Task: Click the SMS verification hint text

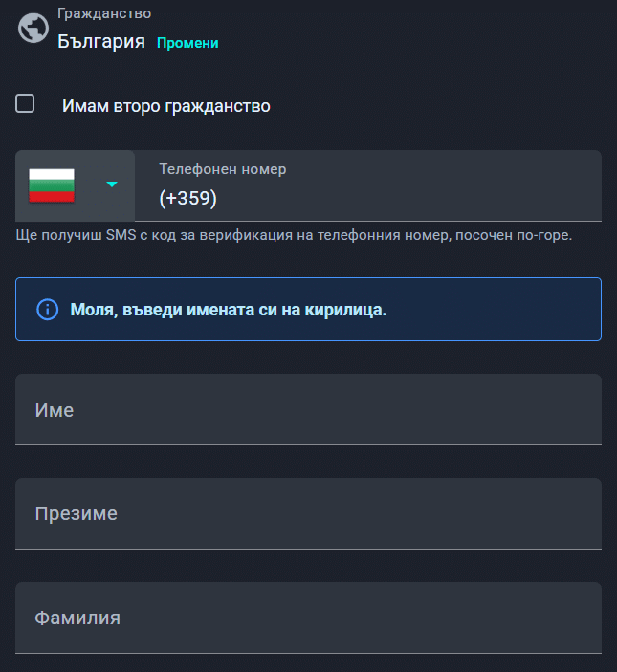Action: 295,235
